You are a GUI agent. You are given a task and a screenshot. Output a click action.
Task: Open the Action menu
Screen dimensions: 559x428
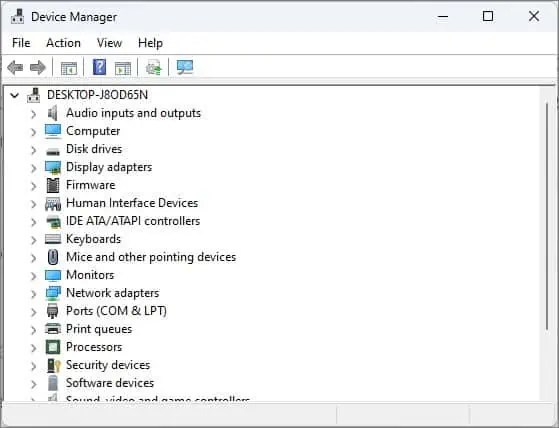point(63,43)
